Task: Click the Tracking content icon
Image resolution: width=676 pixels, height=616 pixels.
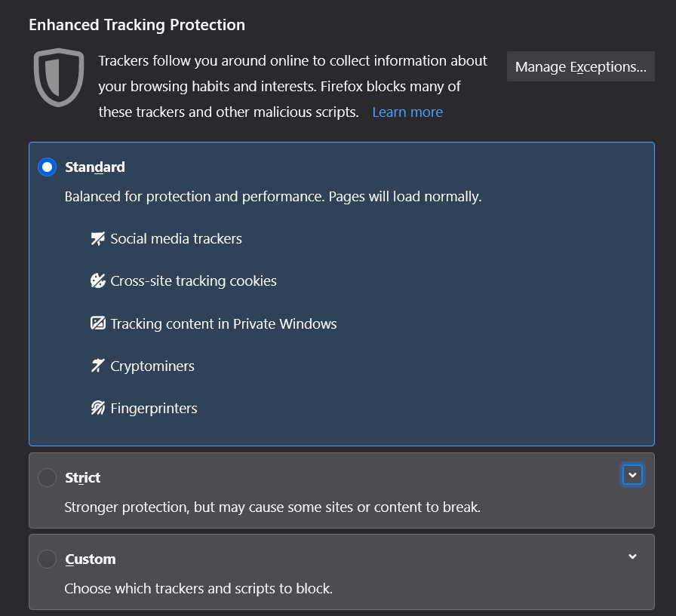Action: point(97,323)
